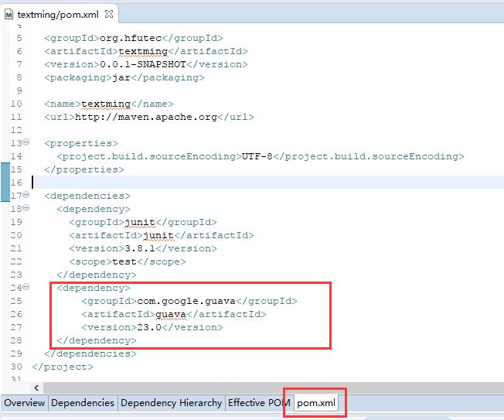Switch to the Overview tab

25,403
